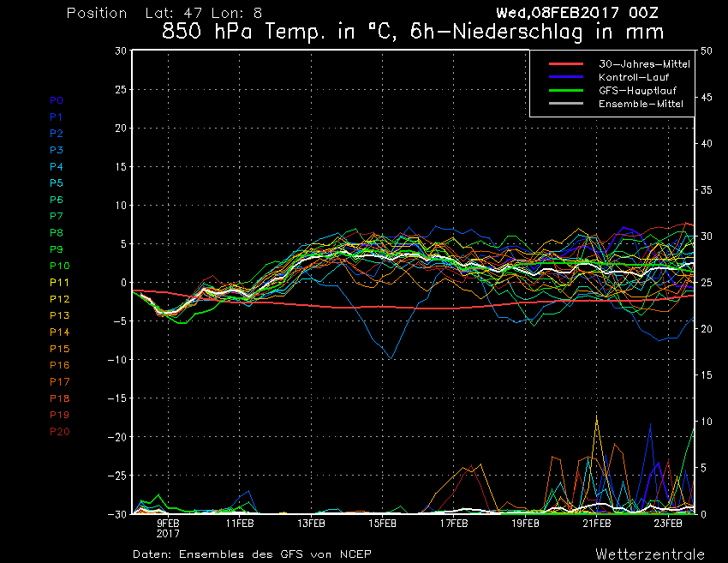Pick the P15 ensemble label
Screen dimensions: 728x563
59,349
